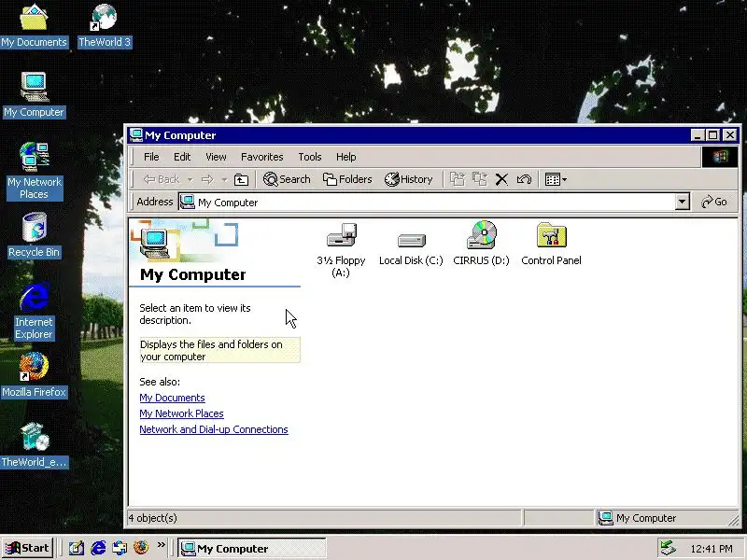Open the Back history dropdown arrow
The width and height of the screenshot is (747, 560).
click(x=190, y=179)
